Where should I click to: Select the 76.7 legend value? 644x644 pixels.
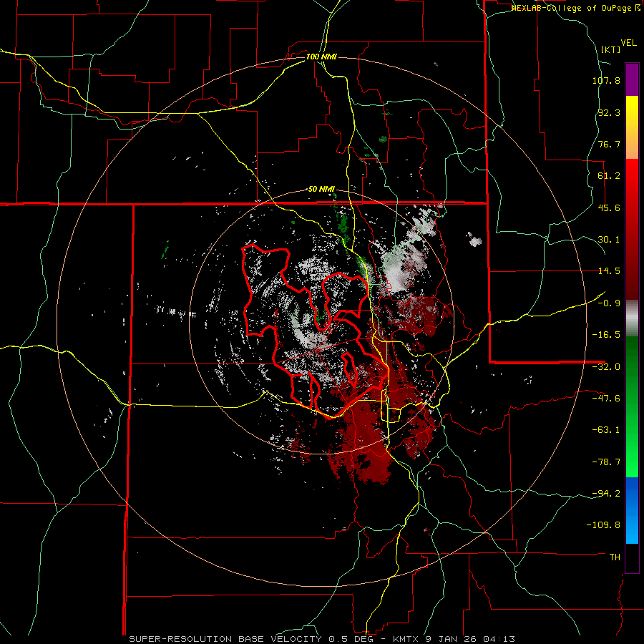point(609,144)
